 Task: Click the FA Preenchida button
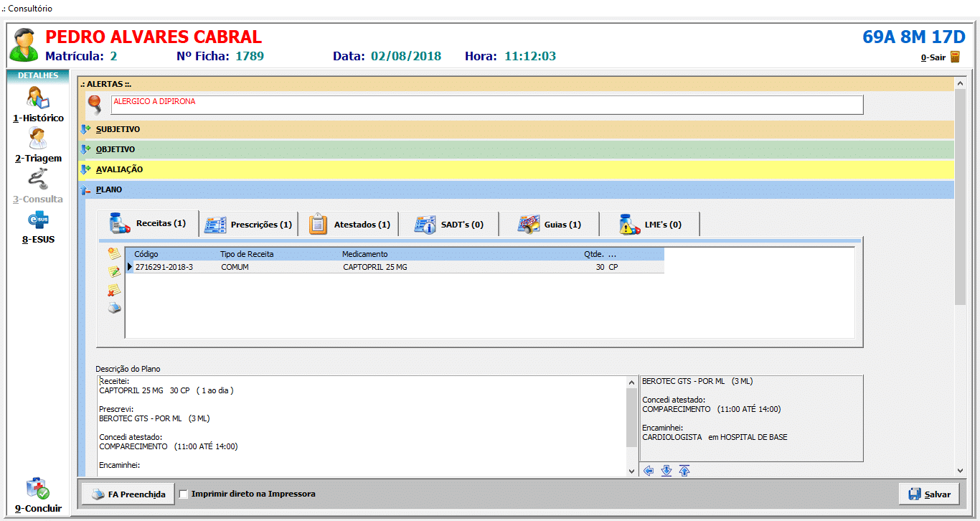[128, 494]
